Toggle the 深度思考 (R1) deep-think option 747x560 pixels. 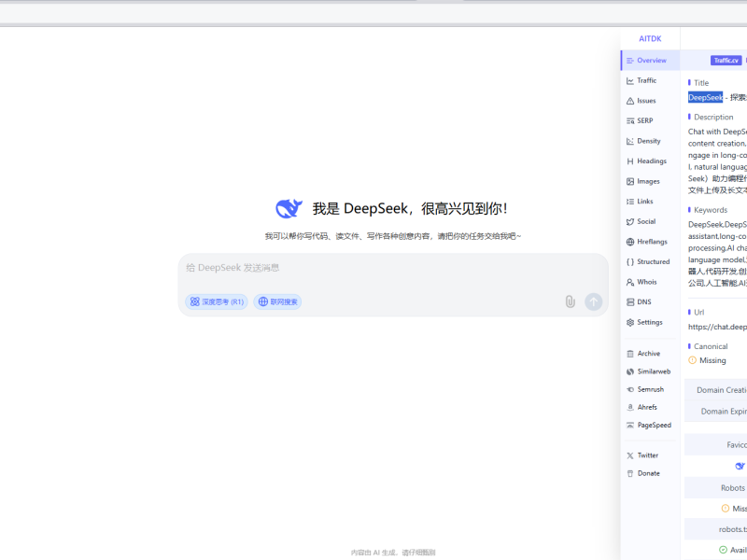click(x=217, y=301)
